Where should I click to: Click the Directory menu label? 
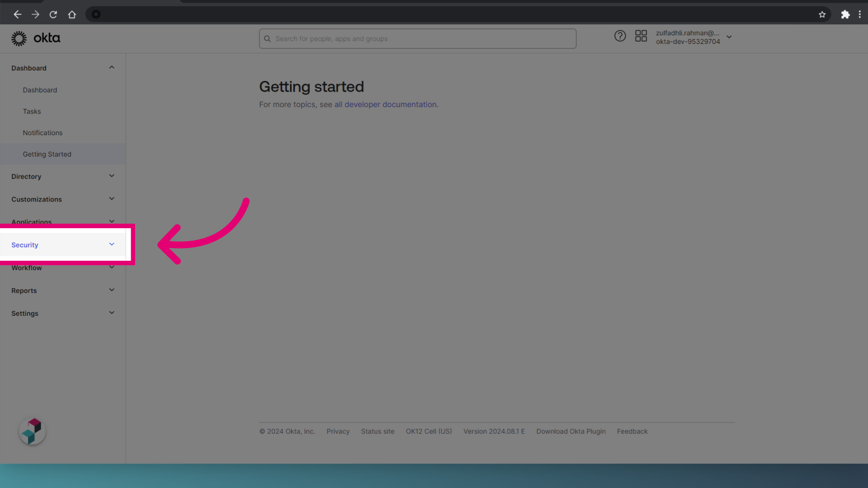click(x=26, y=177)
